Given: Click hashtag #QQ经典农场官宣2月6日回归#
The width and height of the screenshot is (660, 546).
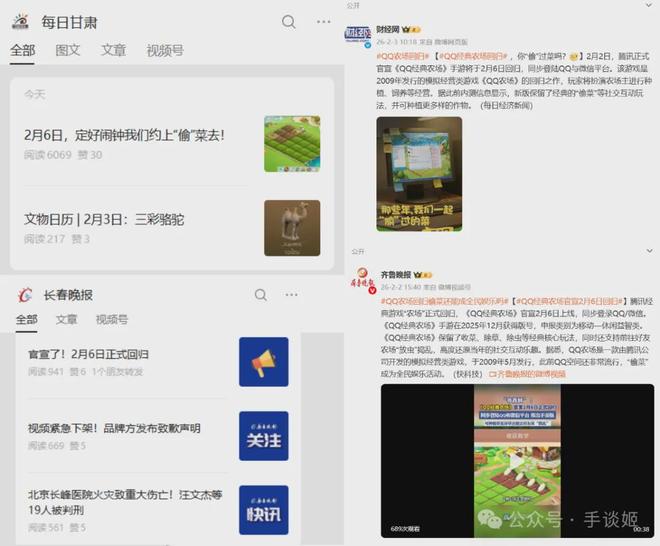Looking at the screenshot, I should pos(569,301).
